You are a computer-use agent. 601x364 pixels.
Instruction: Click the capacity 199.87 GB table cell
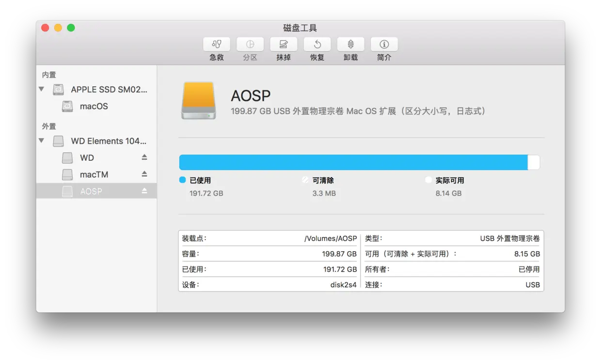pyautogui.click(x=339, y=254)
